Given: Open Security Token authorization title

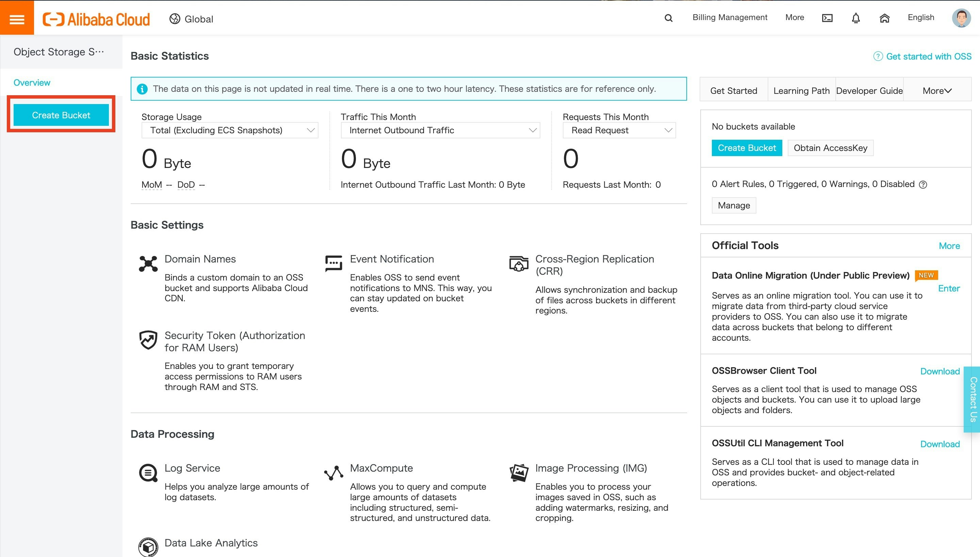Looking at the screenshot, I should (x=235, y=341).
